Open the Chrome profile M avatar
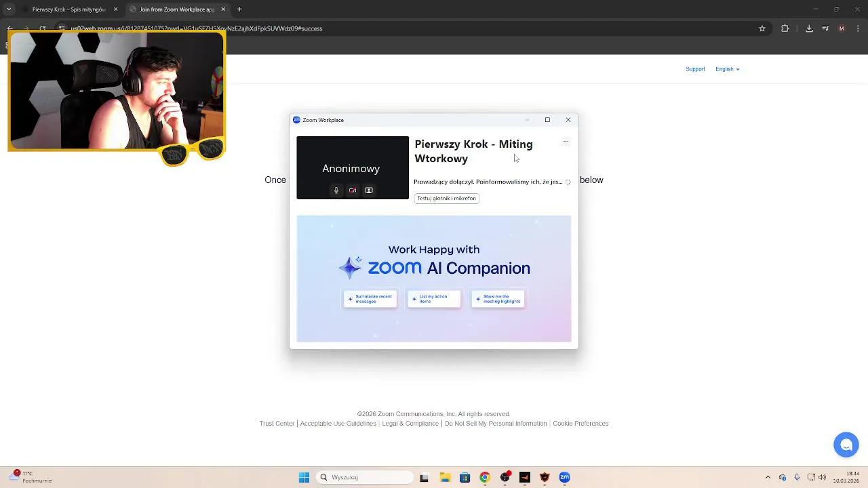Image resolution: width=868 pixels, height=488 pixels. 842,28
